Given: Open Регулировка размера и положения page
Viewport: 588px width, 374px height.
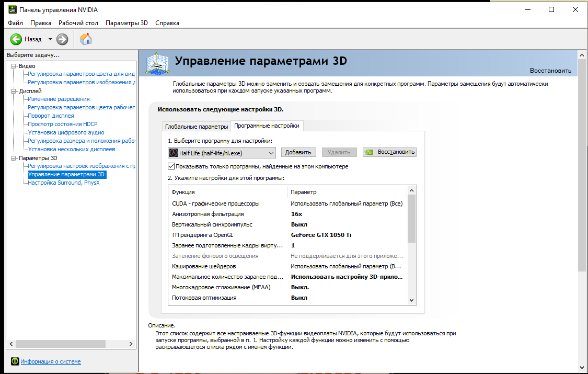Looking at the screenshot, I should coord(82,141).
